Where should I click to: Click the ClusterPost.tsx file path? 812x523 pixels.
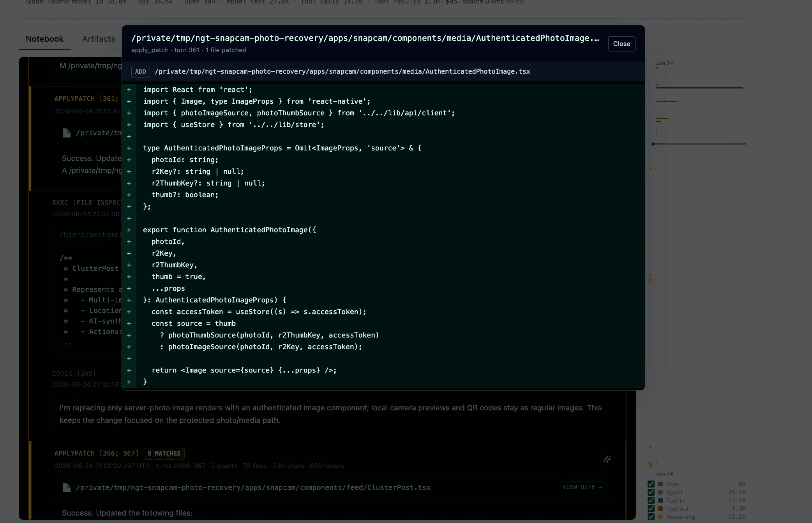tap(253, 488)
